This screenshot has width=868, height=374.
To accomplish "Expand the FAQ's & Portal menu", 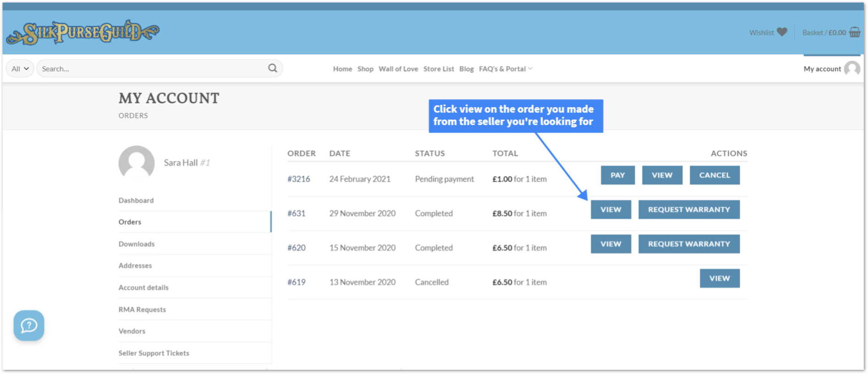I will click(505, 69).
